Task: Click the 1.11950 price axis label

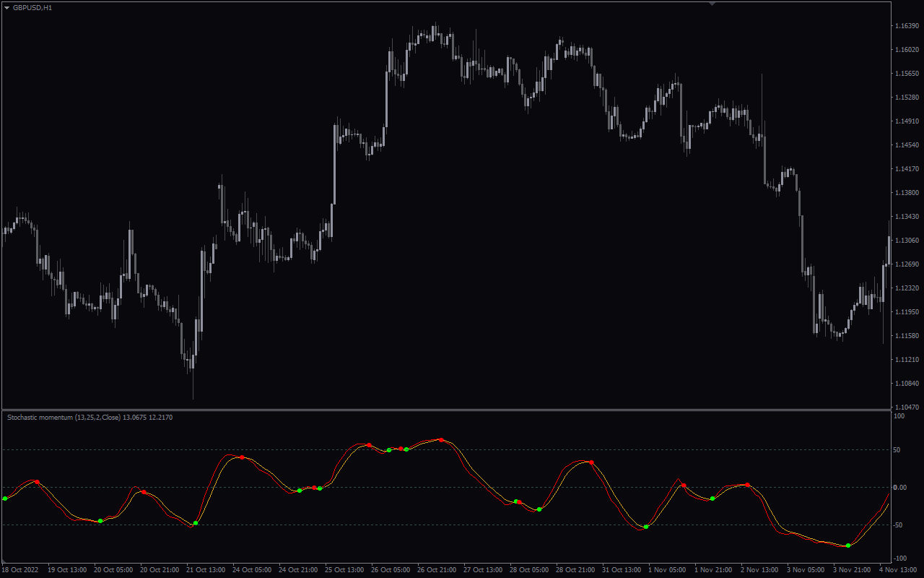Action: 906,312
